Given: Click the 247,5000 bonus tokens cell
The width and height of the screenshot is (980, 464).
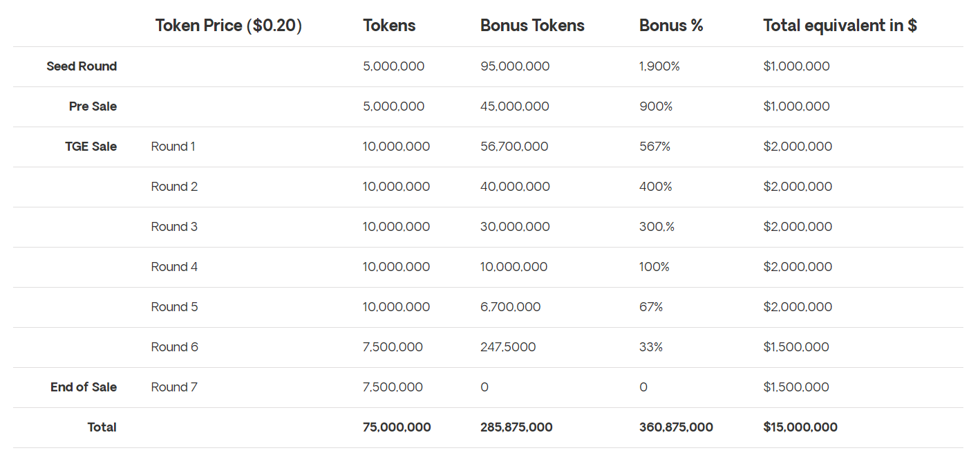Looking at the screenshot, I should point(508,347).
